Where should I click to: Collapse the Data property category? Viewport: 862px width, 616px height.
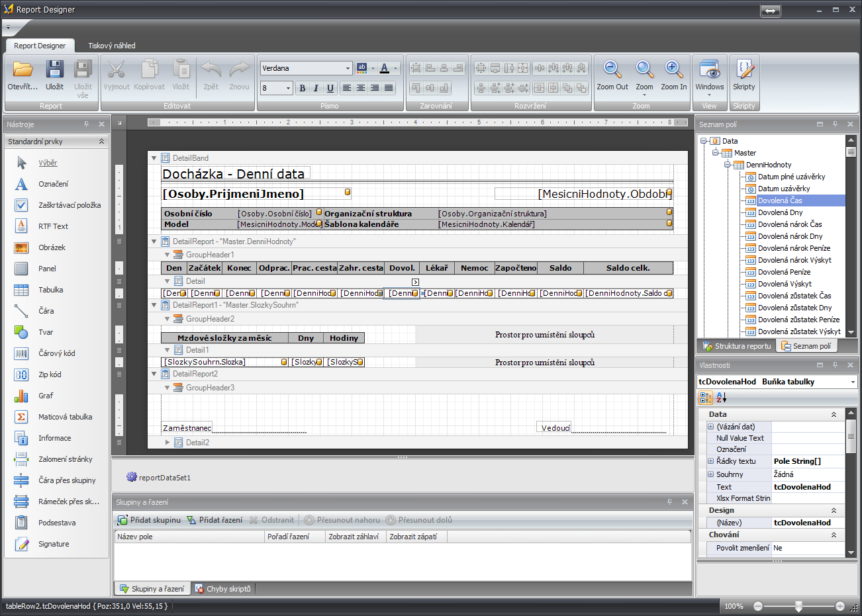point(834,414)
